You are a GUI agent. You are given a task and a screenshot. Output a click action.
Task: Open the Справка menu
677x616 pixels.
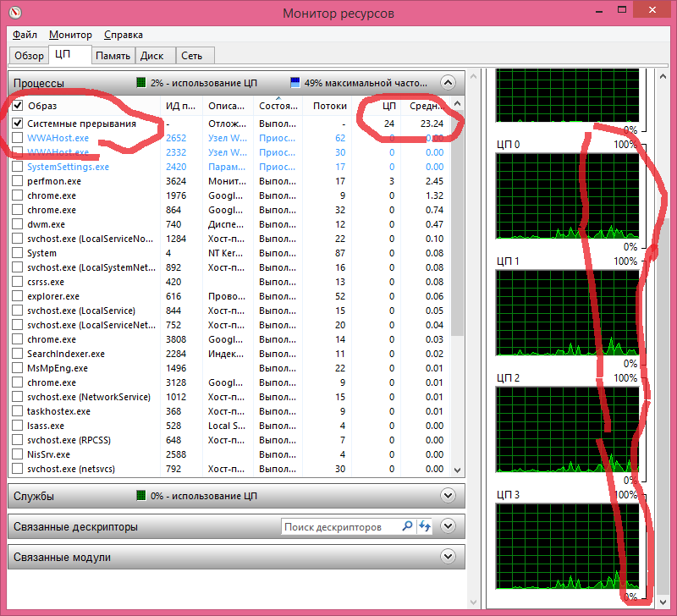124,35
